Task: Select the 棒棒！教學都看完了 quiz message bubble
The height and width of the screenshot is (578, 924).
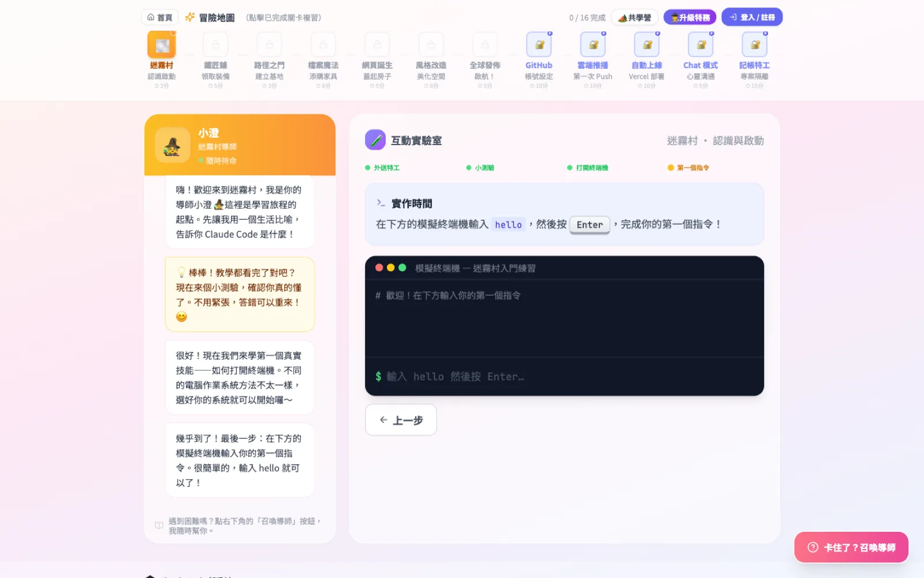Action: [240, 295]
